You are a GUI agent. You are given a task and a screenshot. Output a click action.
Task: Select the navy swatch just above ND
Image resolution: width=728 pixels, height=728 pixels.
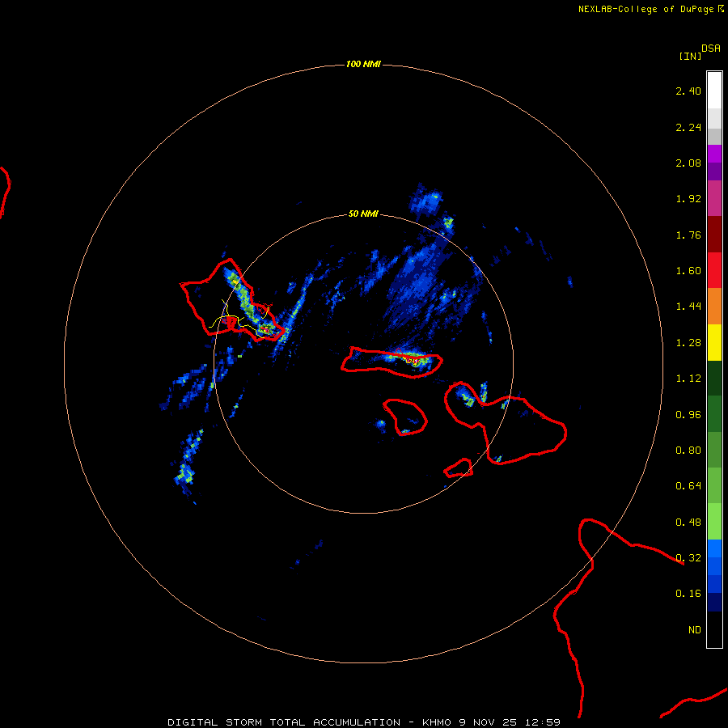714,602
